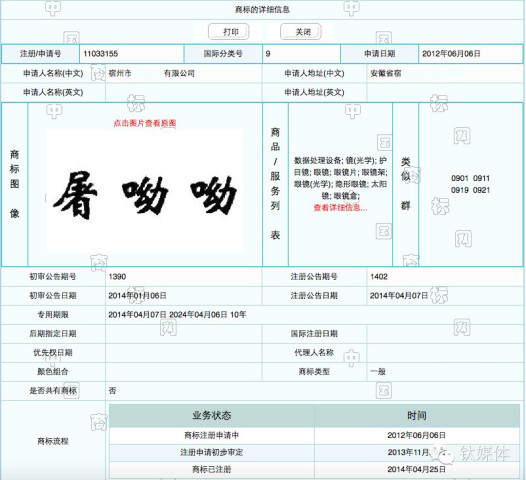Select application date 2012年06月06日 in header row
Image resolution: width=526 pixels, height=480 pixels.
point(451,54)
